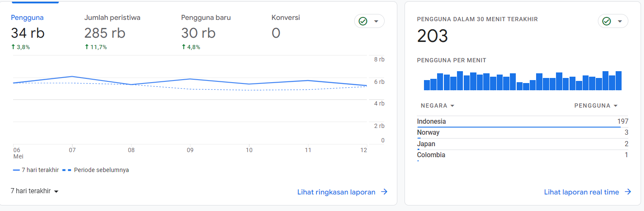Switch to Pengguna baru metric tab
This screenshot has width=644, height=211.
pyautogui.click(x=206, y=32)
